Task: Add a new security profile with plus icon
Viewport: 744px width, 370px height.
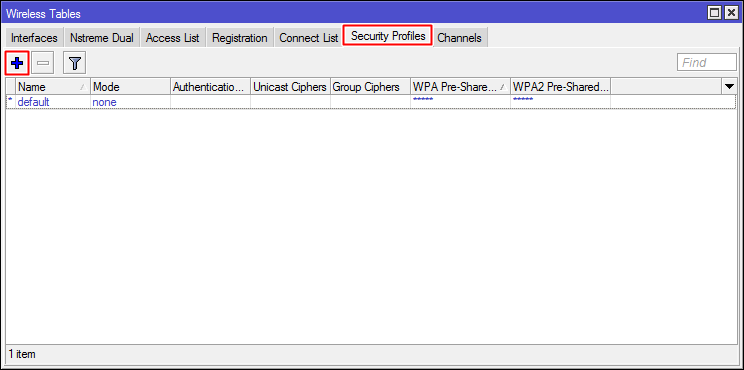Action: [x=17, y=63]
